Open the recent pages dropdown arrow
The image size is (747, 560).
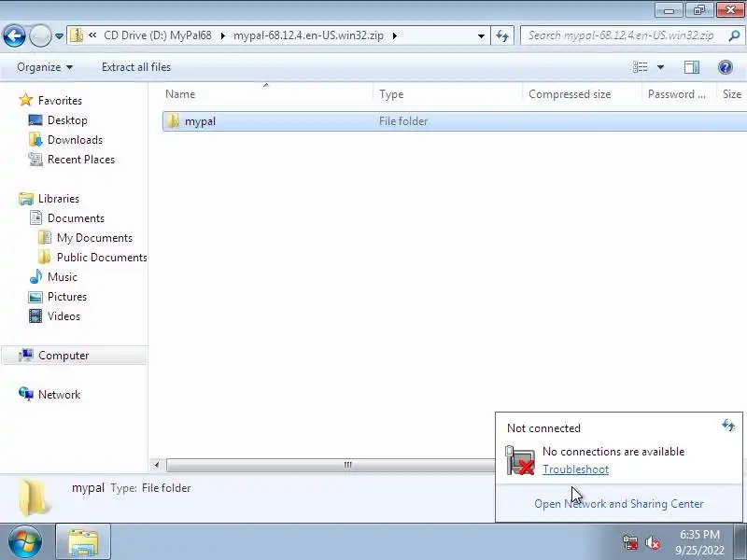click(59, 36)
